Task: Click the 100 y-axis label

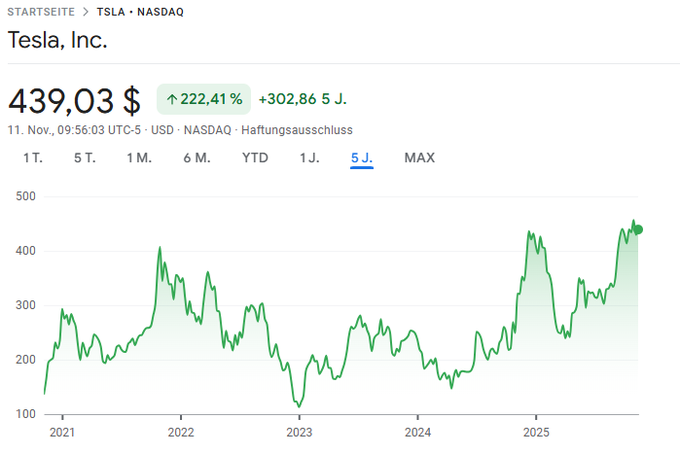Action: (26, 414)
